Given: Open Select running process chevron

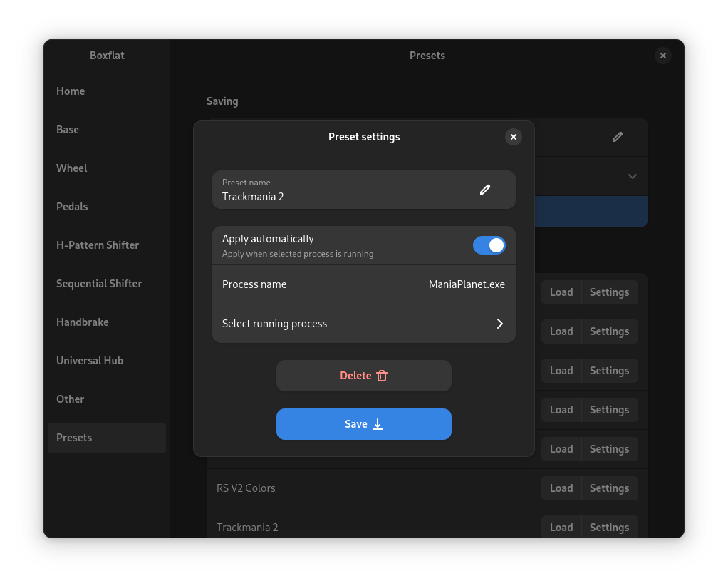Looking at the screenshot, I should (499, 324).
